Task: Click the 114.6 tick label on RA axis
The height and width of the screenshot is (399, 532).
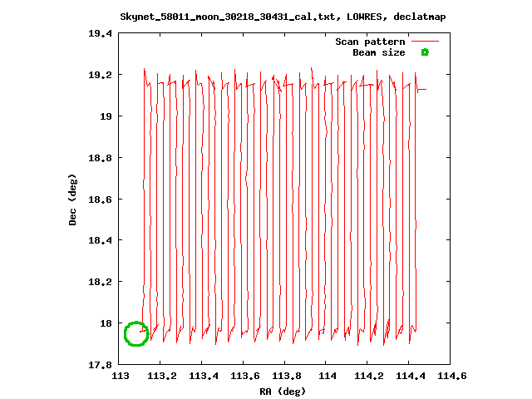Action: pos(452,376)
